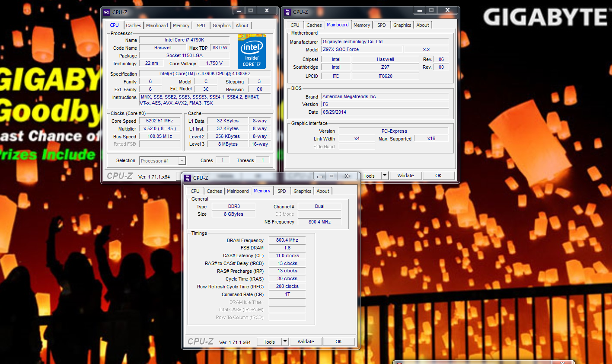The height and width of the screenshot is (364, 612).
Task: Minimize the CPU tab CPU-Z window
Action: click(239, 10)
